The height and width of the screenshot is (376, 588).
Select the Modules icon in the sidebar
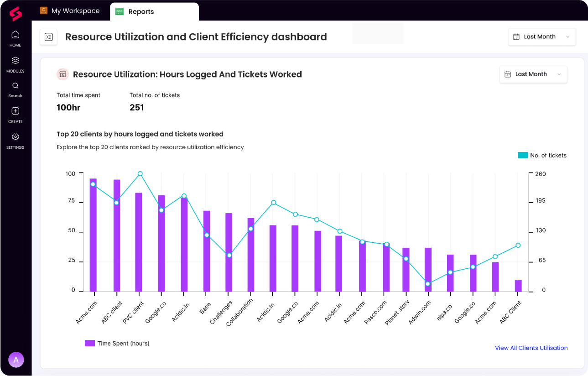point(15,63)
